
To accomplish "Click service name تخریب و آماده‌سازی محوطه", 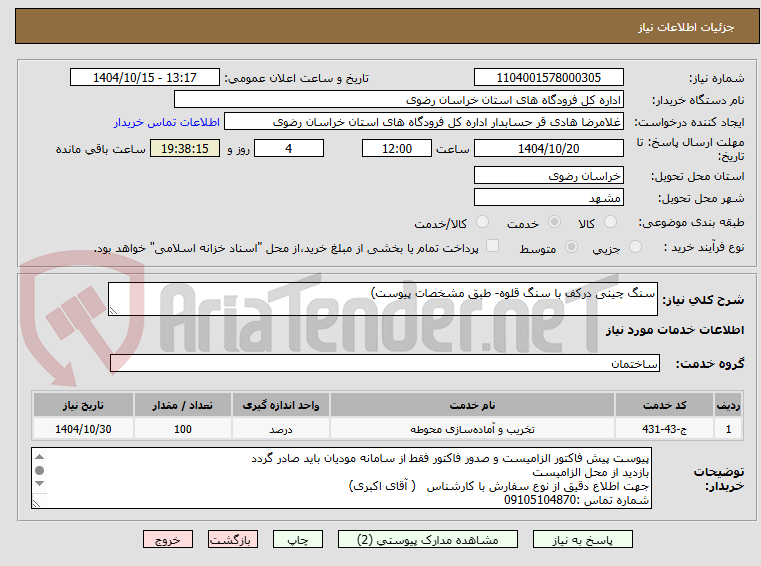I will coord(472,429).
